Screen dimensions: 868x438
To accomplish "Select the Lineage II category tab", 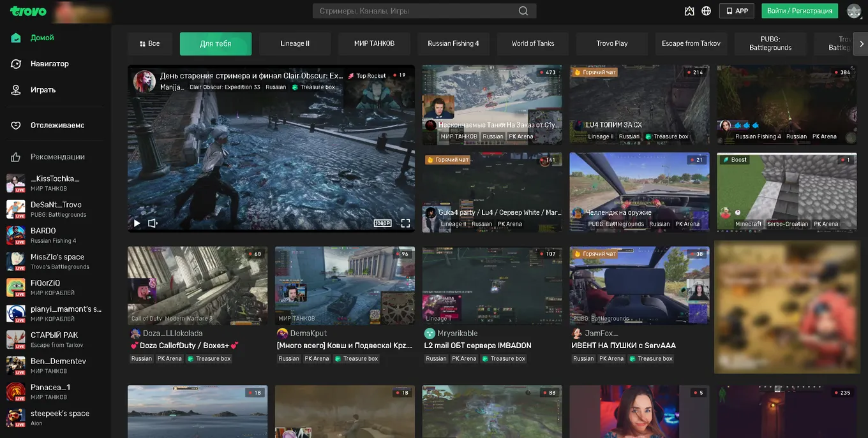I will click(295, 44).
